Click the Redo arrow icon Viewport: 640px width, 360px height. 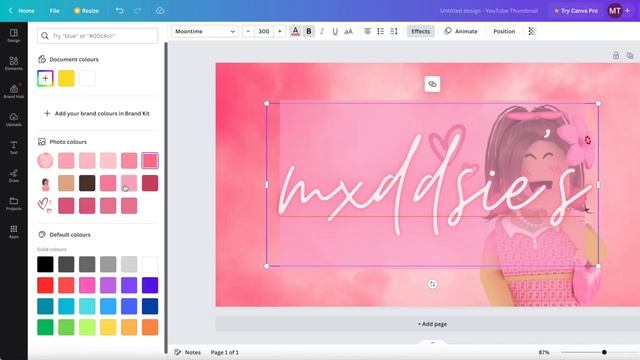(x=138, y=11)
